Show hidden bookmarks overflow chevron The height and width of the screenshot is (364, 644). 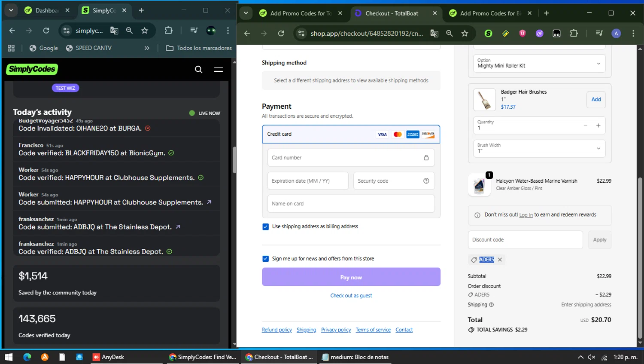point(147,48)
